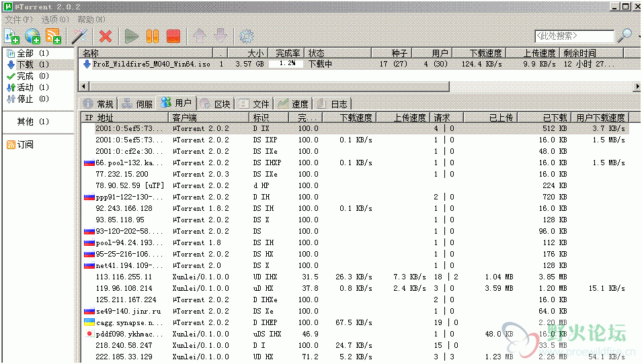Viewport: 642px width, 364px height.
Task: Sort torrent list by 下载速度 header
Action: click(x=479, y=53)
